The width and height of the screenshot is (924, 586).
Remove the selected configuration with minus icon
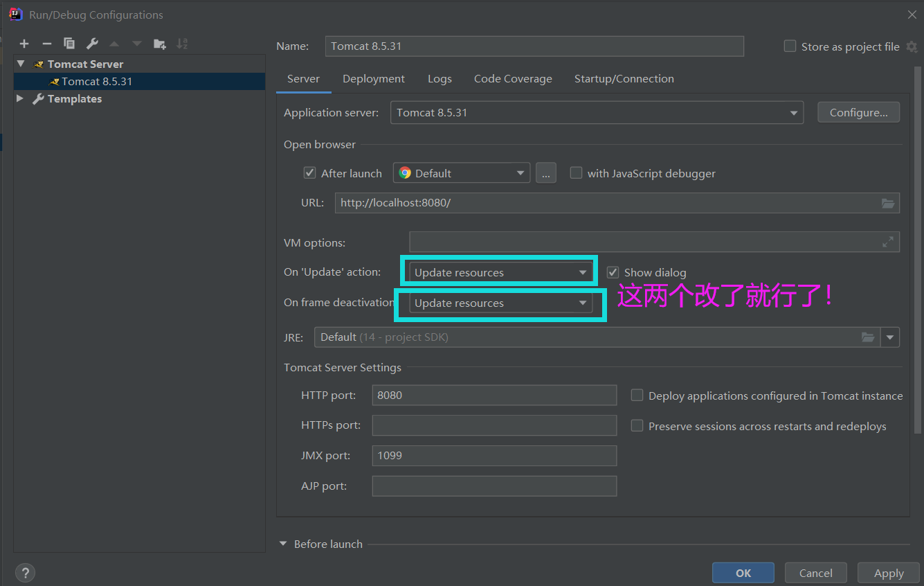47,44
